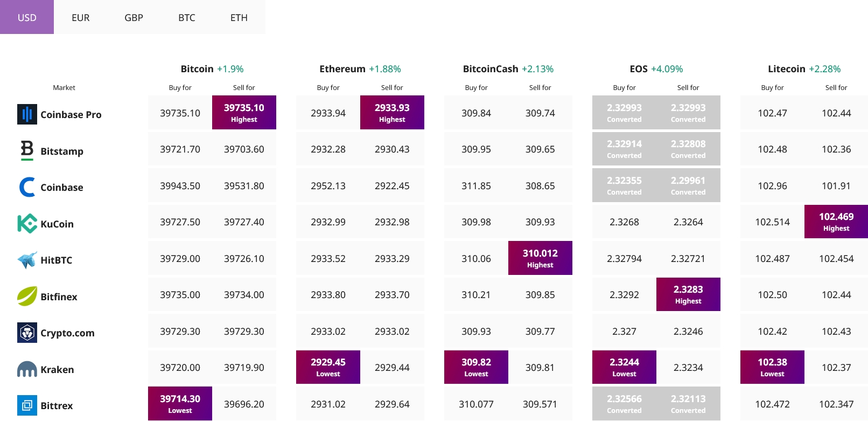Select the USD currency tab
The width and height of the screenshot is (868, 421).
coord(27,17)
